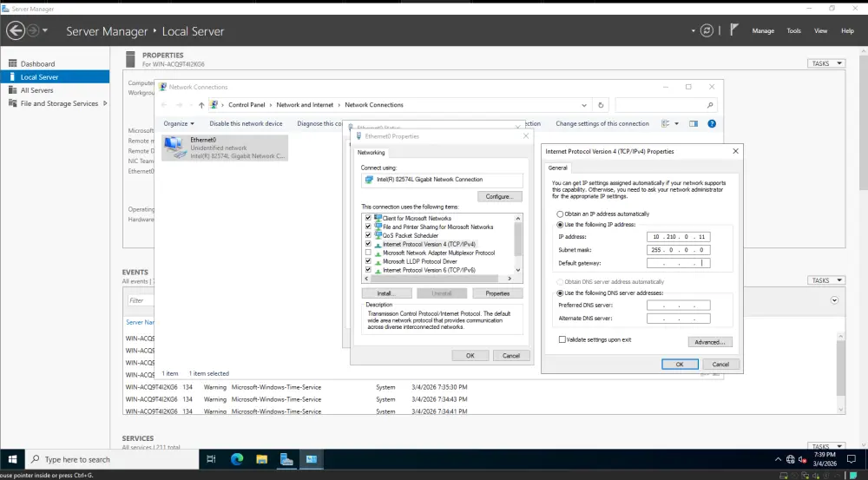Image resolution: width=868 pixels, height=480 pixels.
Task: Click the Server Manager refresh icon
Action: [707, 30]
